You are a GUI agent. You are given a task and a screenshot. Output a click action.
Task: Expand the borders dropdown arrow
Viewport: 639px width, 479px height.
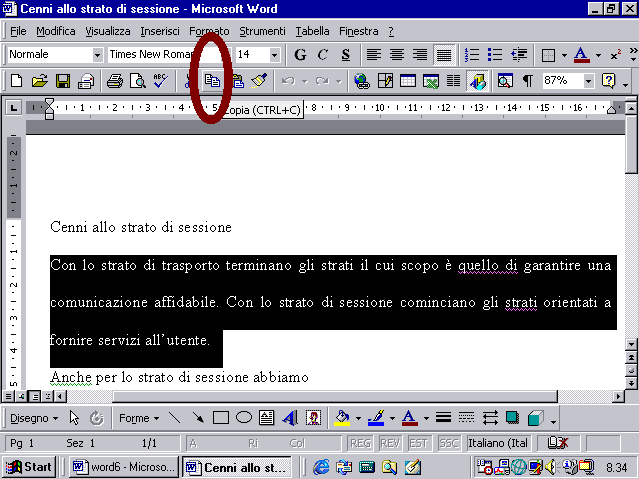[x=564, y=55]
